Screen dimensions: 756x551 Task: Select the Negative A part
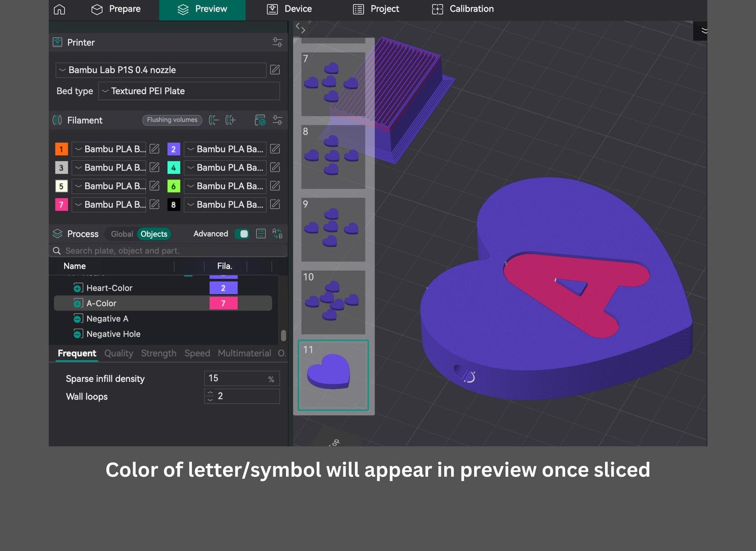click(107, 319)
